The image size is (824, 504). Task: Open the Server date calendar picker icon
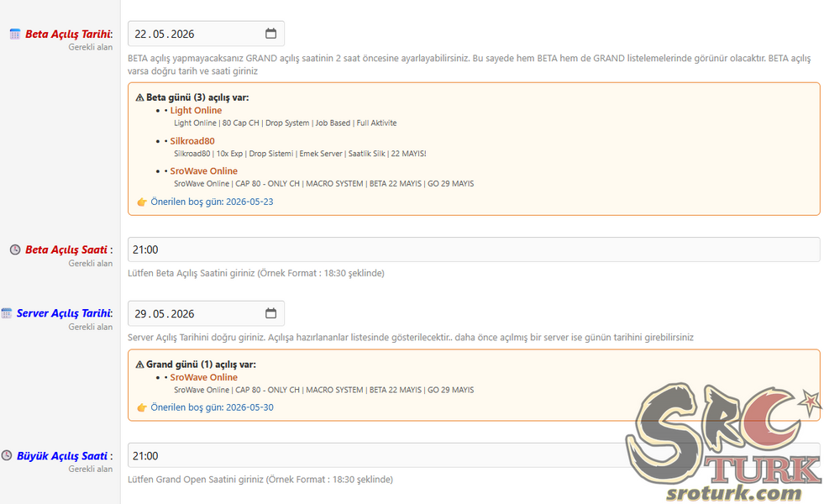coord(270,313)
